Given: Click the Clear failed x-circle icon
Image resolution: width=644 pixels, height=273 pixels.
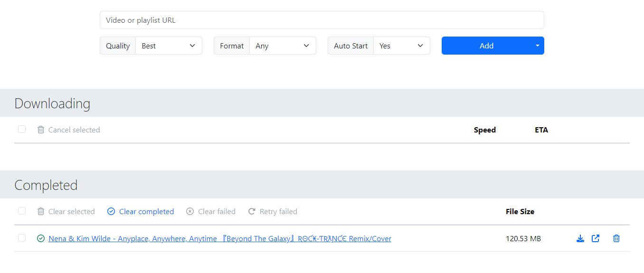Looking at the screenshot, I should click(190, 211).
